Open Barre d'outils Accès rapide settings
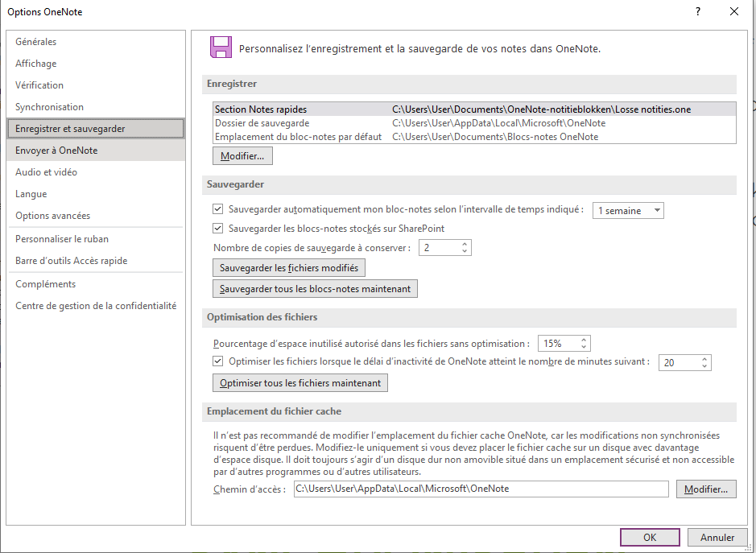Image resolution: width=756 pixels, height=553 pixels. pyautogui.click(x=96, y=261)
